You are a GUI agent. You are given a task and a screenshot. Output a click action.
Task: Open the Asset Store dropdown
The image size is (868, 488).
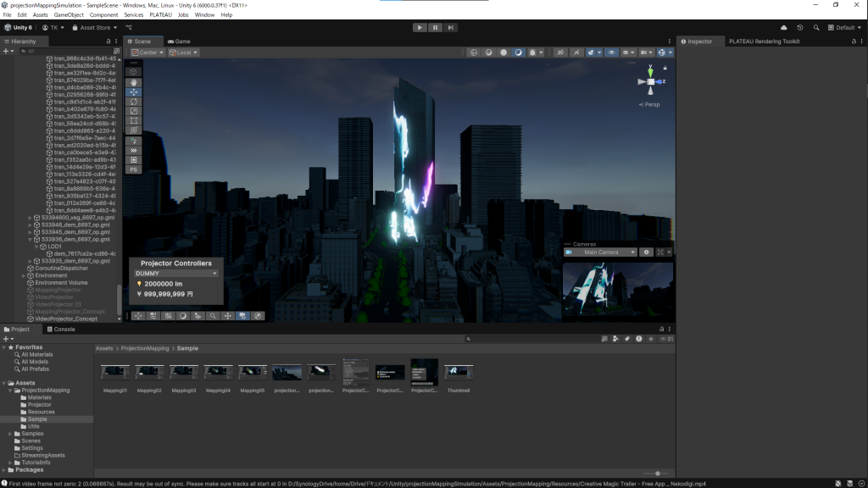pos(95,28)
